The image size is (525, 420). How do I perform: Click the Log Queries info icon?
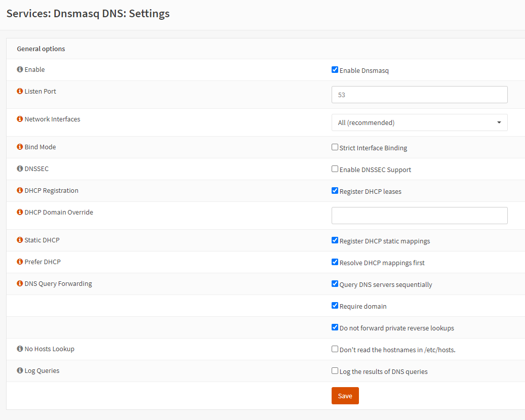[20, 370]
